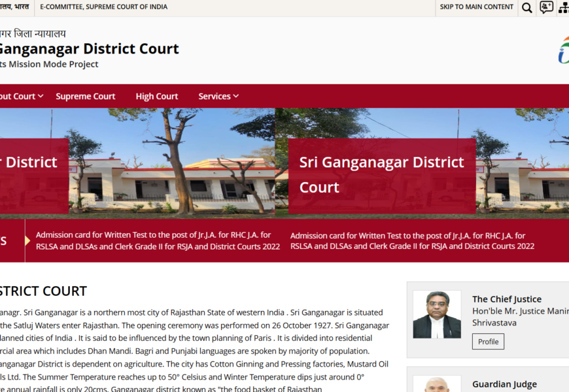Click the Skip to Main Content link
The image size is (569, 392).
[x=476, y=7]
